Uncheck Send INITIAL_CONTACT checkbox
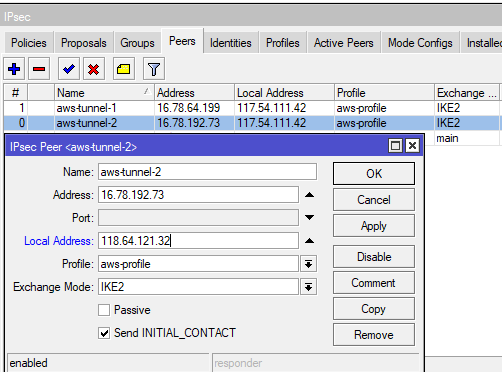Screen dimensions: 502x372 (104, 333)
